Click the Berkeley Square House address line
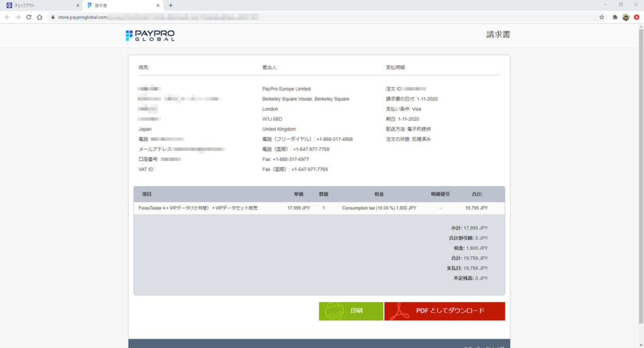644x348 pixels. coord(306,99)
